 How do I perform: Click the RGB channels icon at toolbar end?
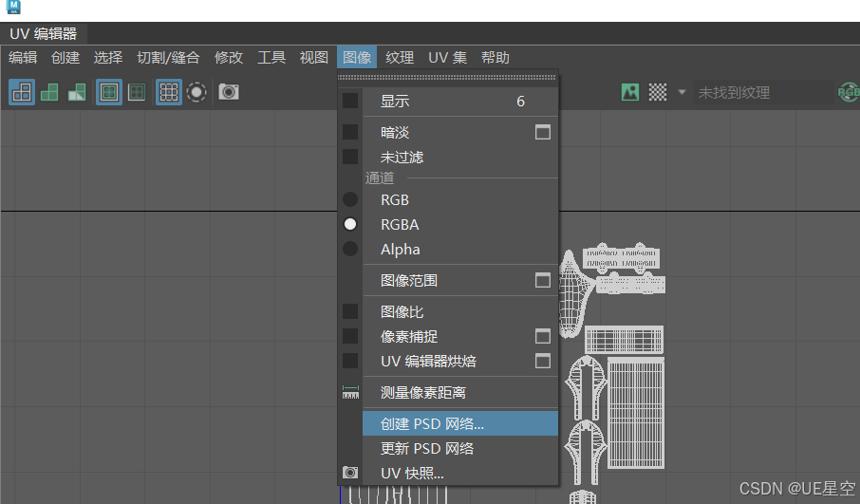(x=849, y=92)
